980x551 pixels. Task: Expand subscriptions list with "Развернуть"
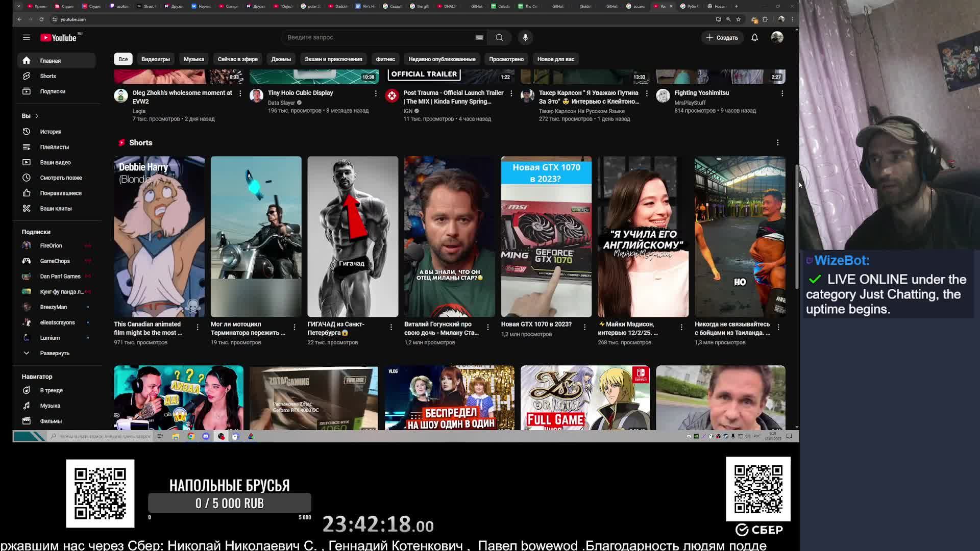54,353
